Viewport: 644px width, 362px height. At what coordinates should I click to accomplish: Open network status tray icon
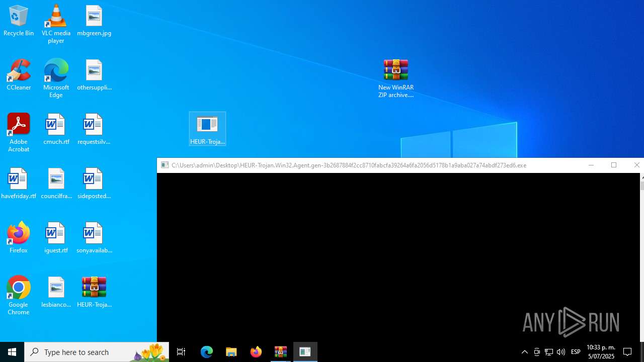coord(549,352)
